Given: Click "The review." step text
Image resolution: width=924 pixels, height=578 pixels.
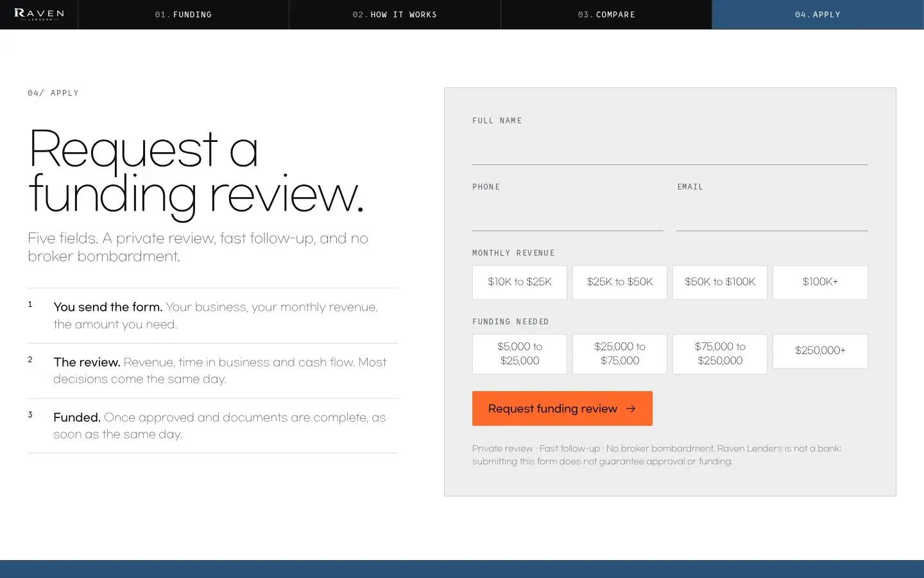Looking at the screenshot, I should [x=87, y=362].
